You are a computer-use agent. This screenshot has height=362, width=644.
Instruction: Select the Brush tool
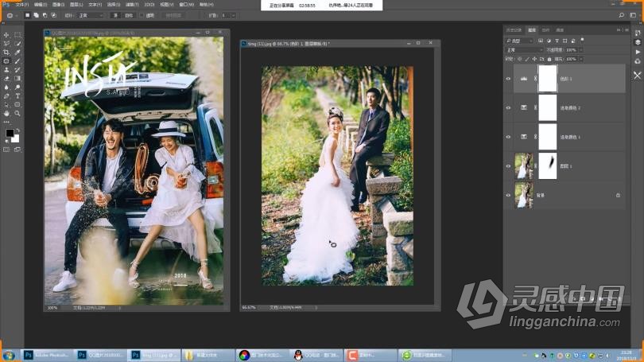17,60
